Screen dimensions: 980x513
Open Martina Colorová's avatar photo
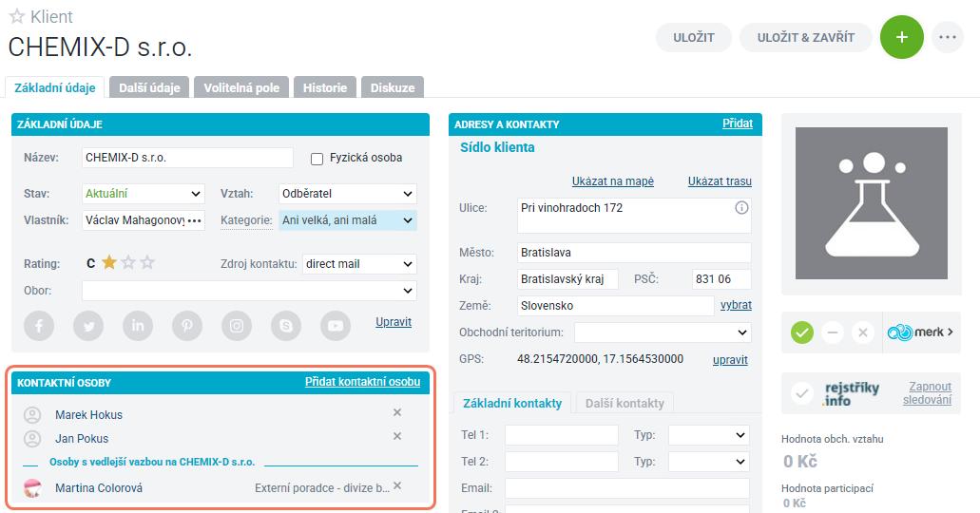32,488
